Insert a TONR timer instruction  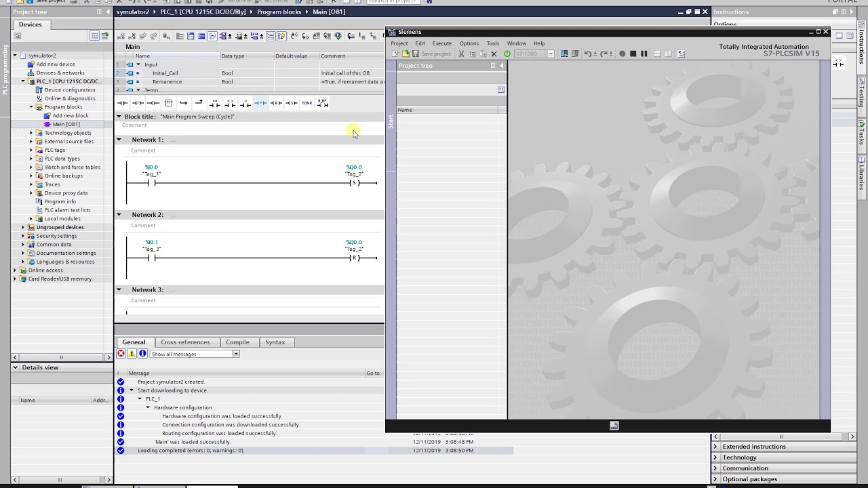[x=307, y=103]
